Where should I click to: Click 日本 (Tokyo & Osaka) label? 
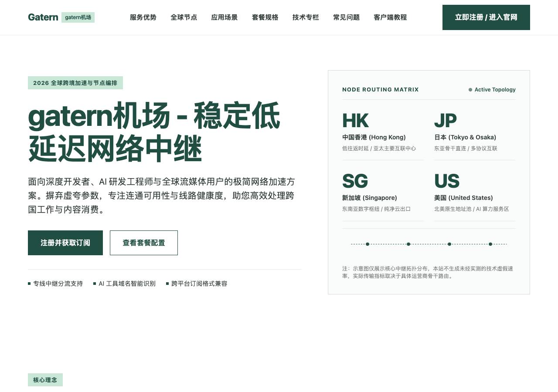[x=465, y=137]
